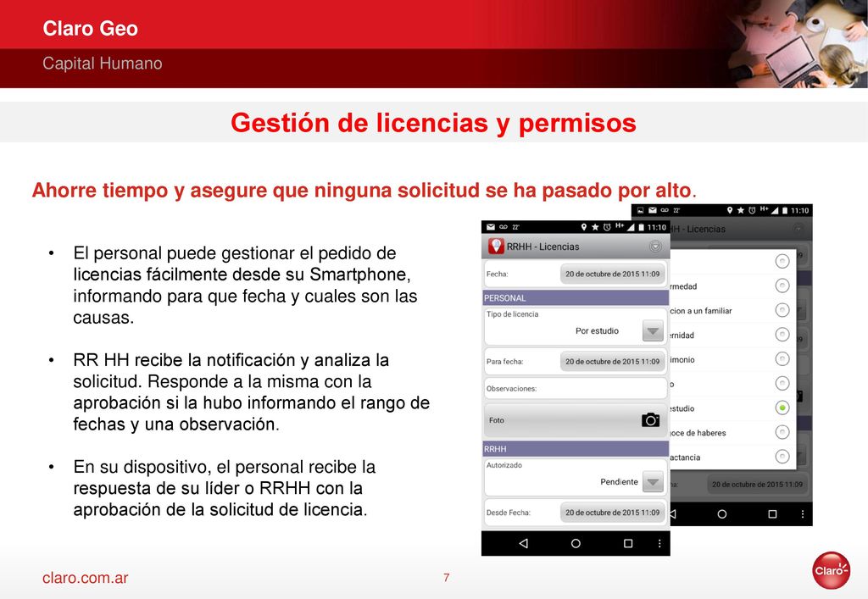Viewport: 868px width, 599px height.
Task: Click the RRHH section header
Action: 576,448
